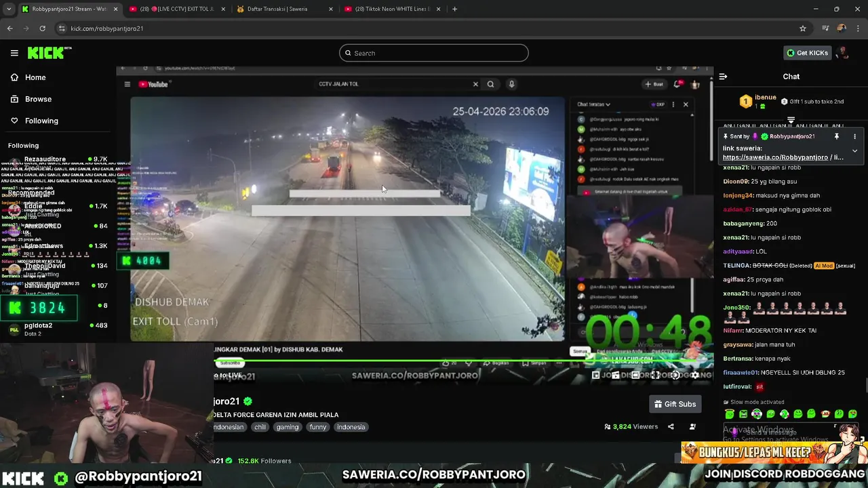Switch to Daftar Transaksi Saweria tab

[283, 9]
